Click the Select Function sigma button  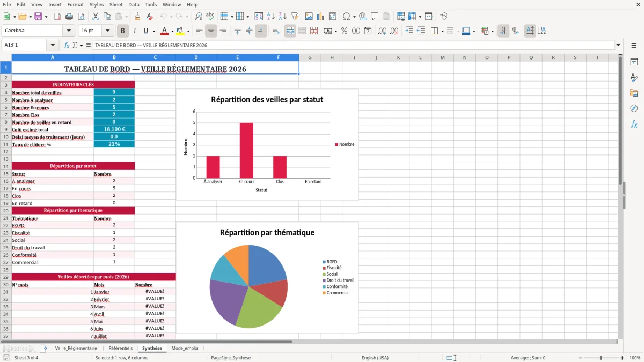coord(75,45)
